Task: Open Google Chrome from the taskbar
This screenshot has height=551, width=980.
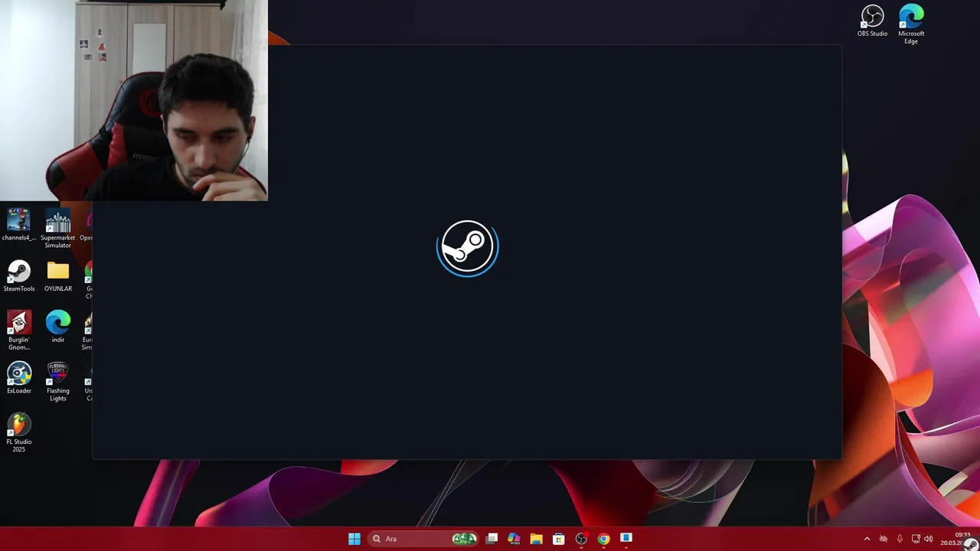Action: click(x=603, y=539)
